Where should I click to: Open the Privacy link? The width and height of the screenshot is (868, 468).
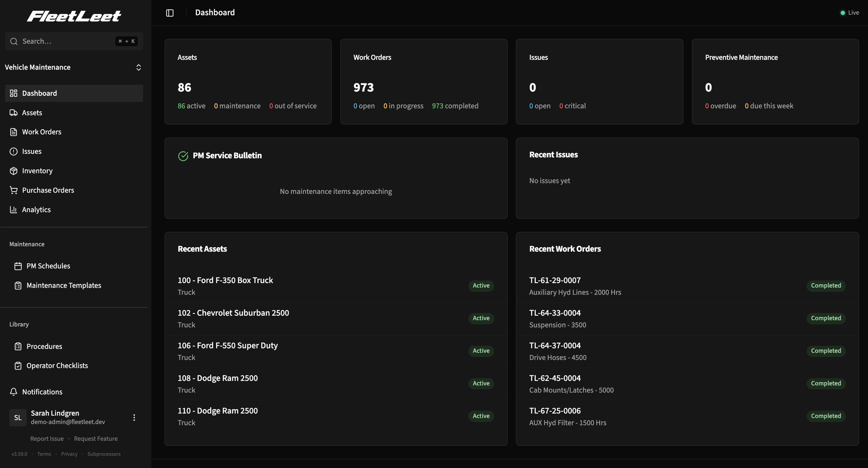69,454
